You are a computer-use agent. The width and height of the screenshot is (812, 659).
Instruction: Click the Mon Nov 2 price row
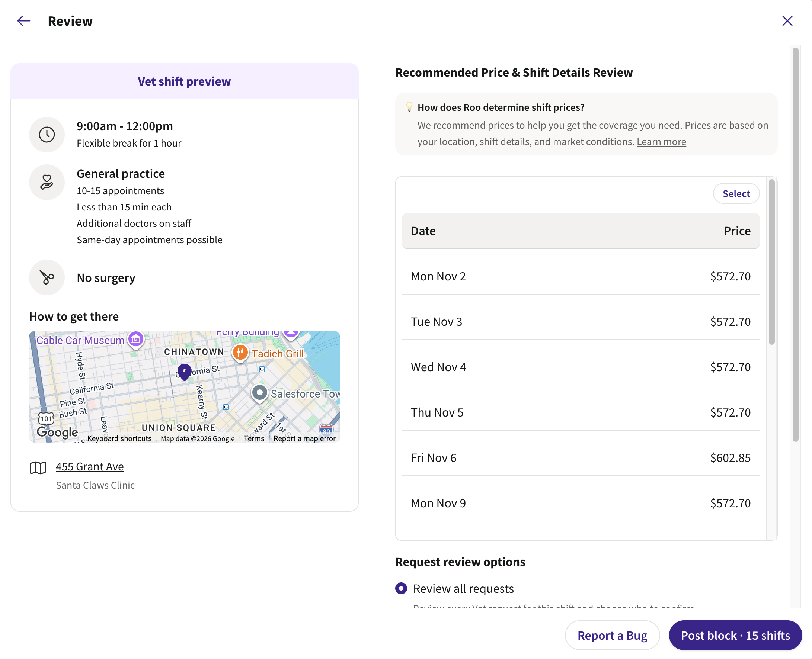pos(581,276)
